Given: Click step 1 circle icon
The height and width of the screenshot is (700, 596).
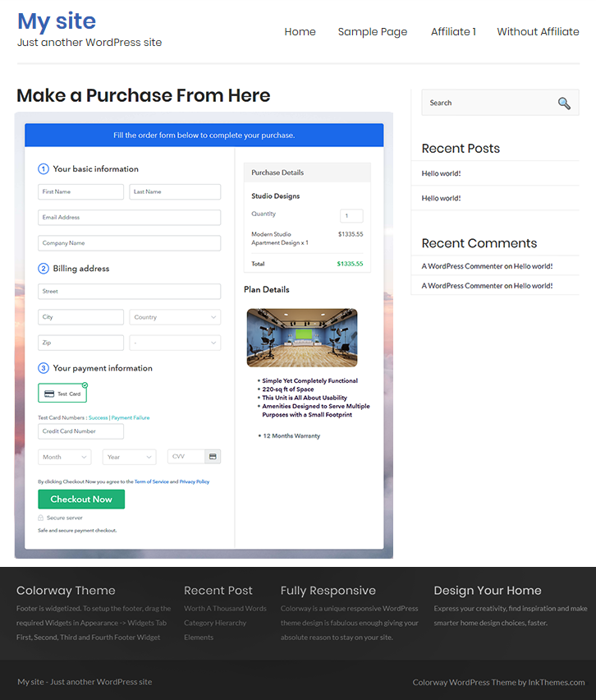Looking at the screenshot, I should tap(44, 168).
